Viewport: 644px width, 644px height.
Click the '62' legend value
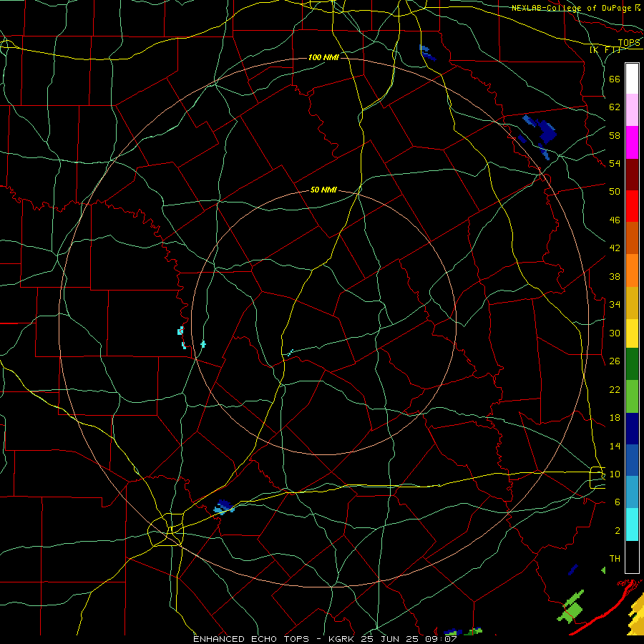coord(615,107)
